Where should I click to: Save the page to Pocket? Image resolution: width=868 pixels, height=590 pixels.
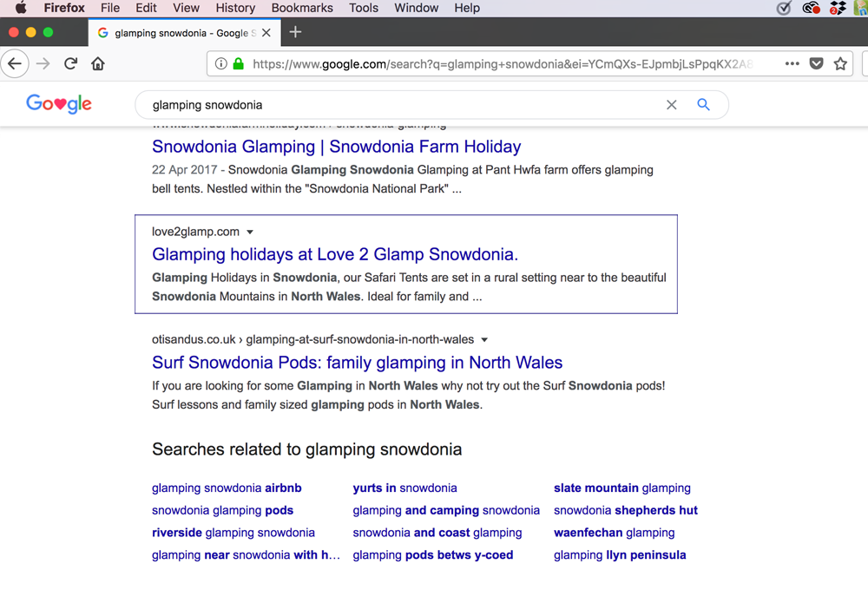816,63
